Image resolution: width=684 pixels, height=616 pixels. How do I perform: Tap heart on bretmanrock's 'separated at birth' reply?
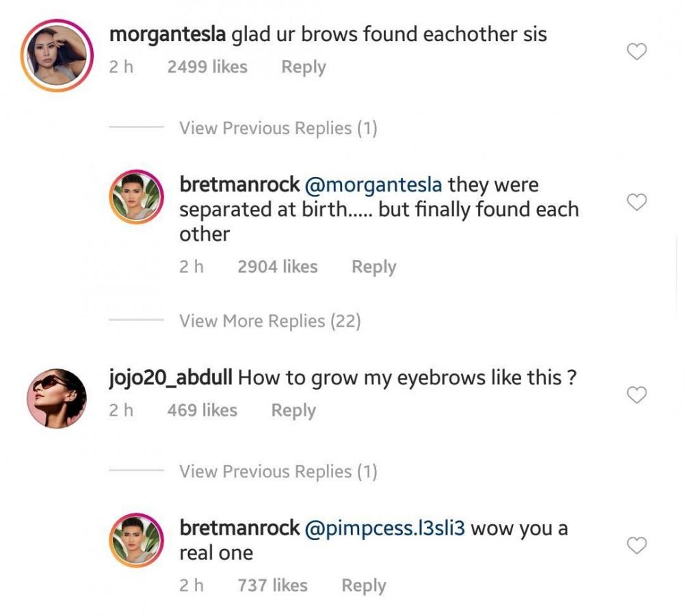coord(637,202)
